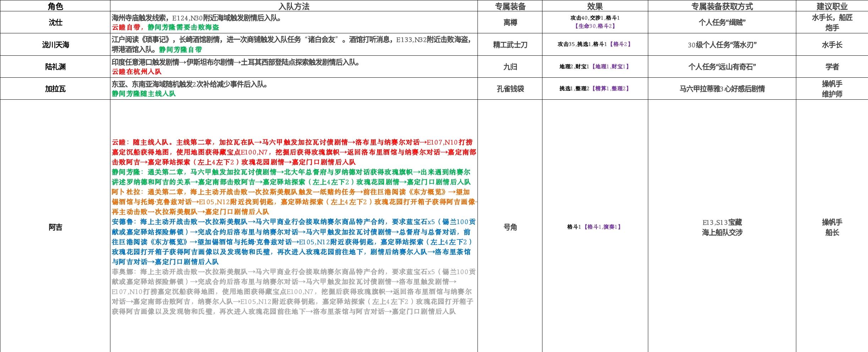Viewport: 868px width, 352px height.
Task: Select the 泷川天海 character cell
Action: click(55, 45)
